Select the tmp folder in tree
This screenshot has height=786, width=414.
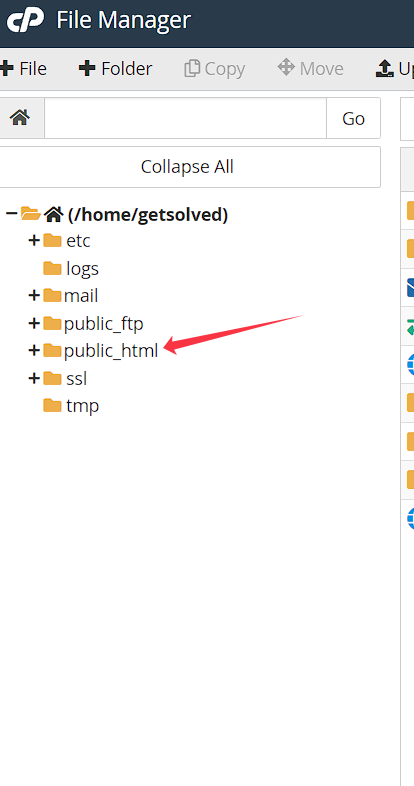click(82, 405)
